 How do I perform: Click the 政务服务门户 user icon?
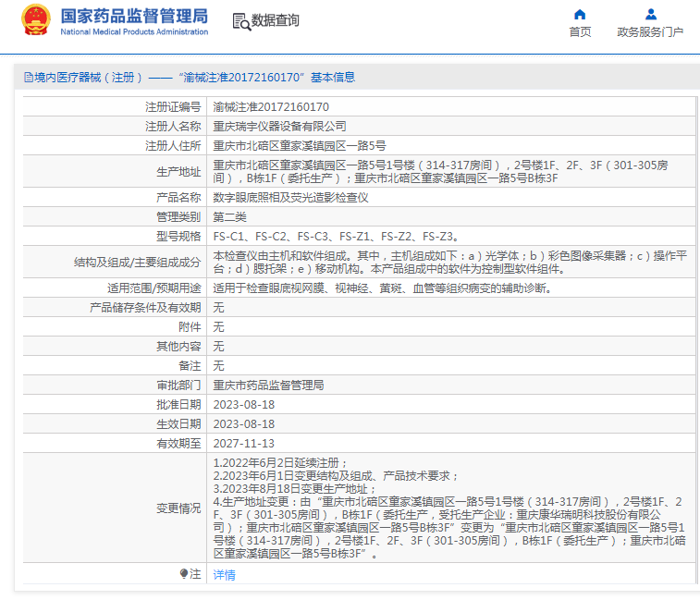click(x=651, y=15)
